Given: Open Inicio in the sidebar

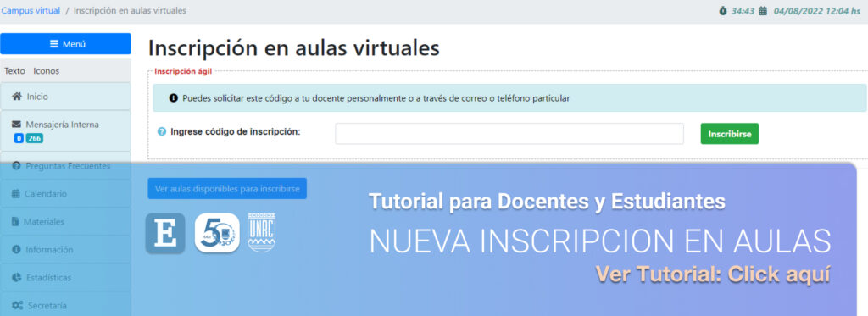Looking at the screenshot, I should [x=65, y=97].
